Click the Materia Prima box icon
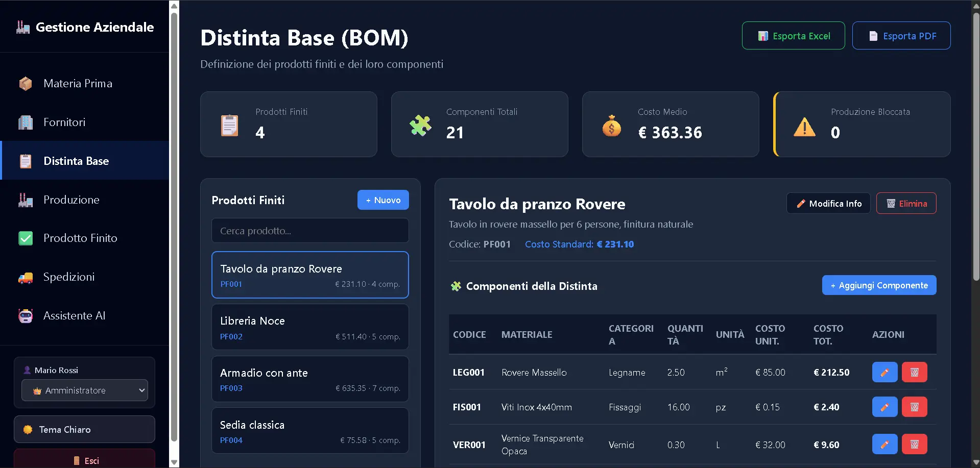Image resolution: width=980 pixels, height=468 pixels. click(x=26, y=83)
